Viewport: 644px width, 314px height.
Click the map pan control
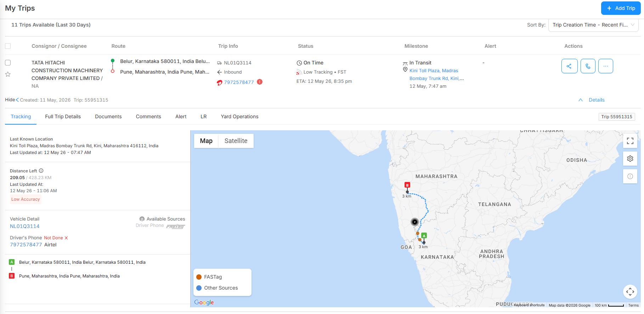click(630, 292)
